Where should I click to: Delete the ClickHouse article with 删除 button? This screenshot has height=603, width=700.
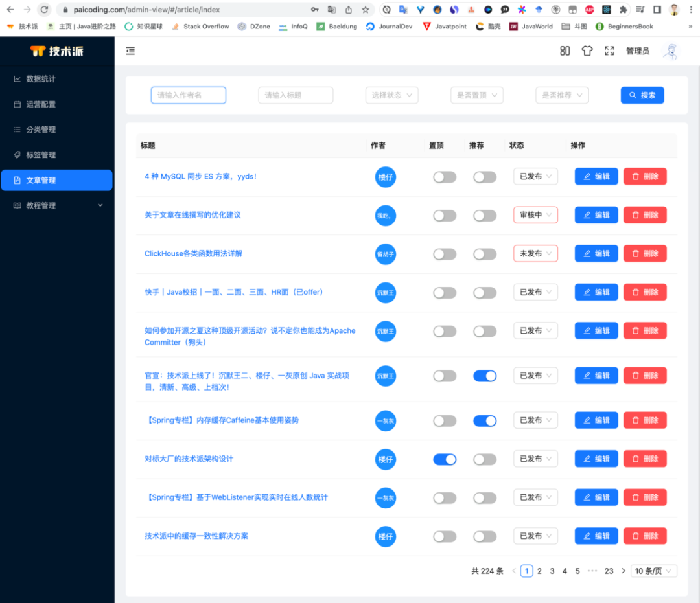[x=644, y=253]
